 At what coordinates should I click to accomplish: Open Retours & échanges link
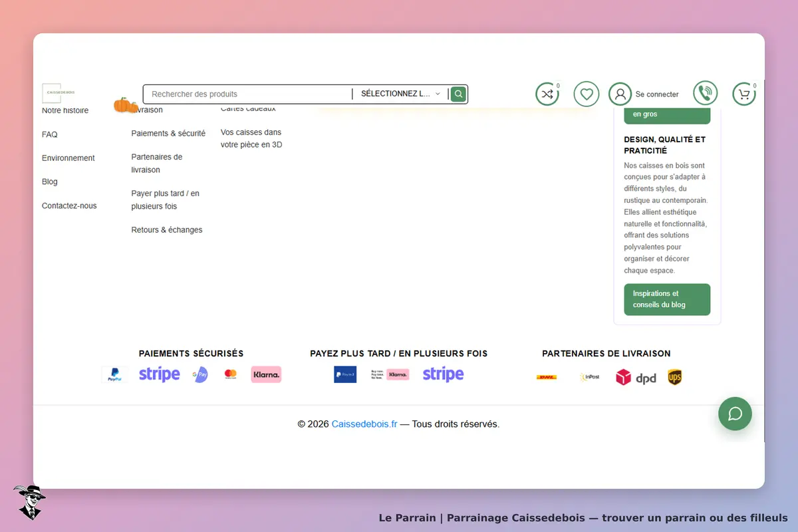(x=167, y=230)
